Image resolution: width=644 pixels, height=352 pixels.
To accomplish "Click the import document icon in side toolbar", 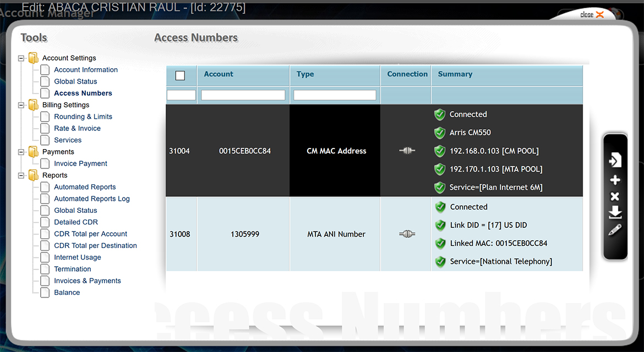I will tap(615, 160).
